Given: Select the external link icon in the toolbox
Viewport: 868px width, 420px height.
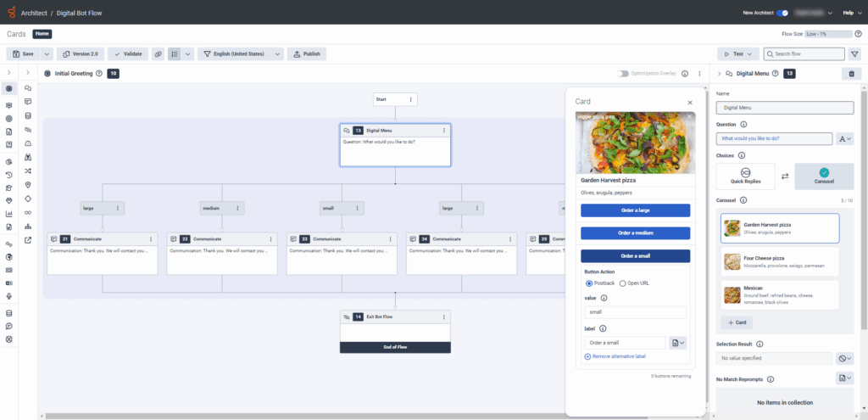Looking at the screenshot, I should 28,240.
